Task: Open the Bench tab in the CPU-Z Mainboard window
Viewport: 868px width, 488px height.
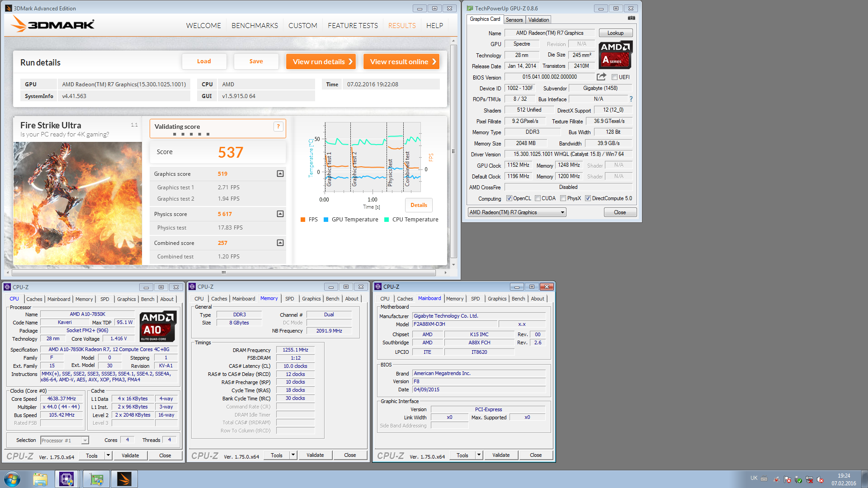Action: click(x=518, y=299)
